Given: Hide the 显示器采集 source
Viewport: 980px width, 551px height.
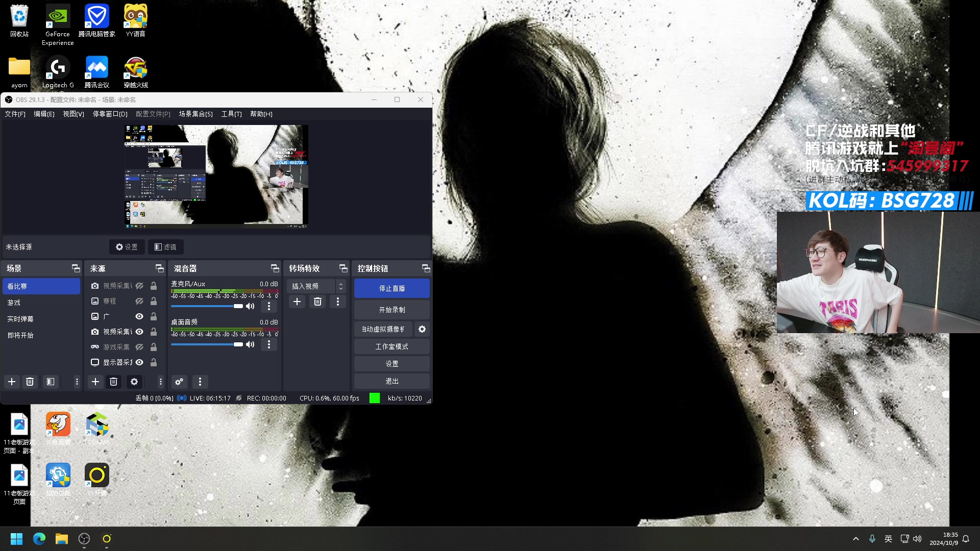Looking at the screenshot, I should pos(139,362).
